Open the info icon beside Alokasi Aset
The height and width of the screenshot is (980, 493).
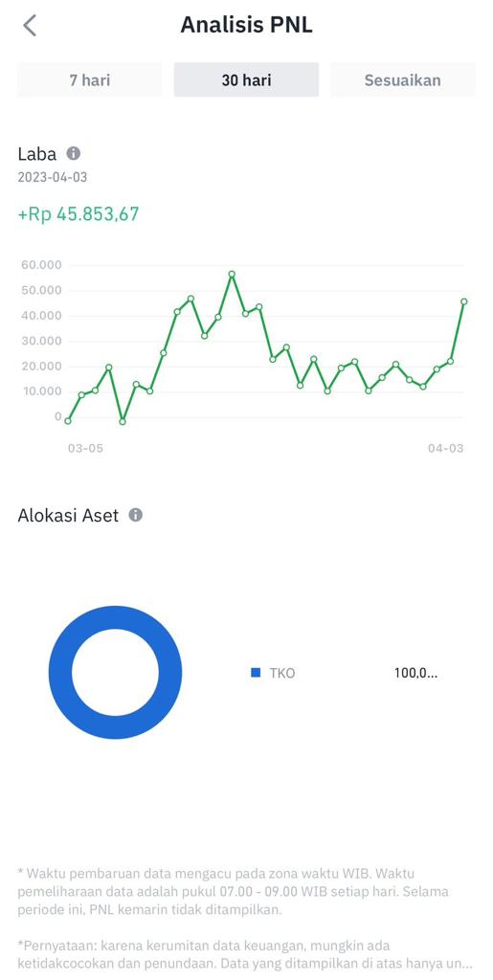[136, 515]
